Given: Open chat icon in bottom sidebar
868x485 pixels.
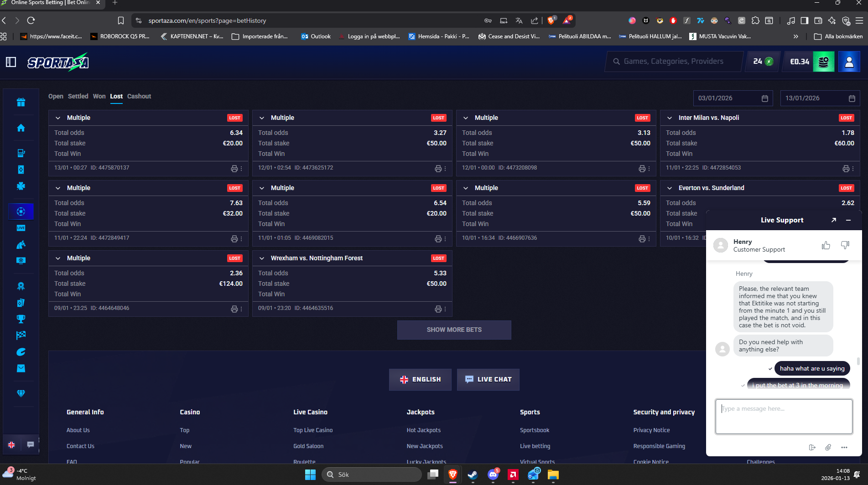Looking at the screenshot, I should coord(31,444).
